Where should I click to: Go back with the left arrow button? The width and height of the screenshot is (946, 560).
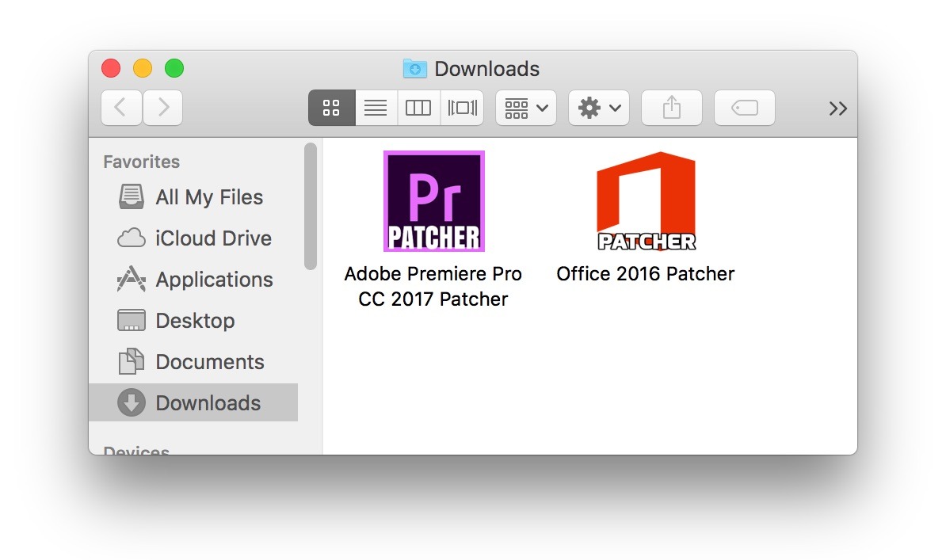pos(121,108)
